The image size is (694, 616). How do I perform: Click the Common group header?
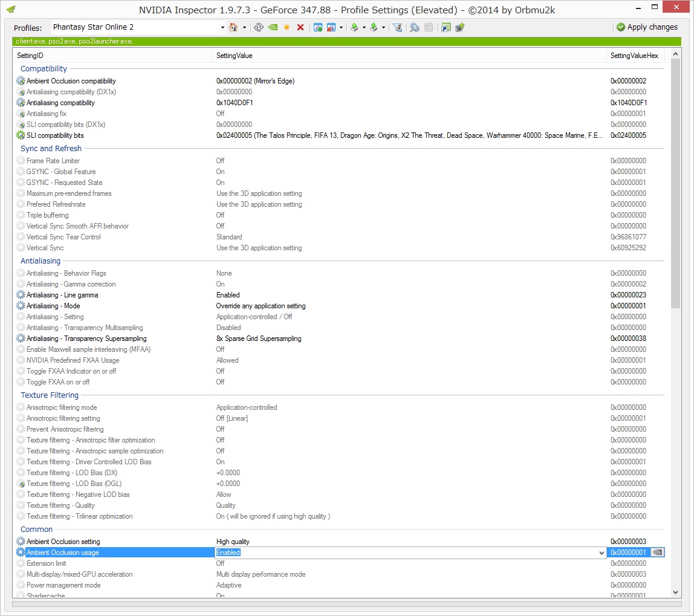click(36, 529)
